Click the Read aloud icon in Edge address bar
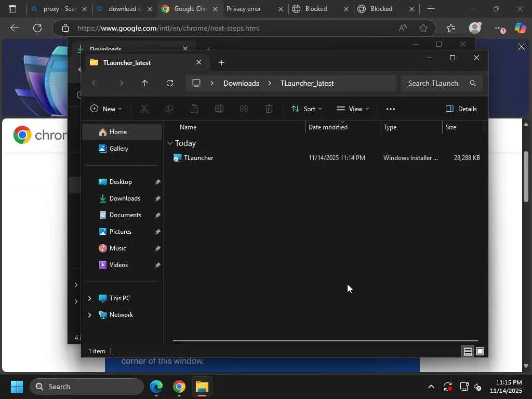The image size is (532, 399). tap(403, 28)
